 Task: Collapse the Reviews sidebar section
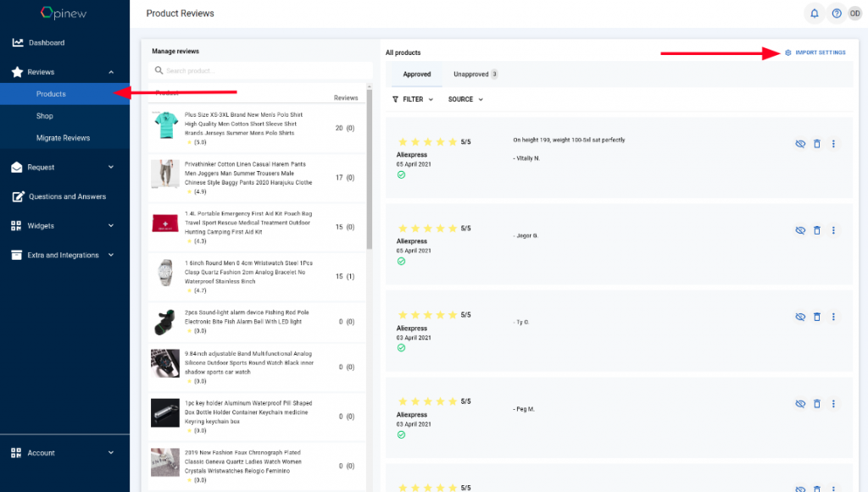coord(111,72)
